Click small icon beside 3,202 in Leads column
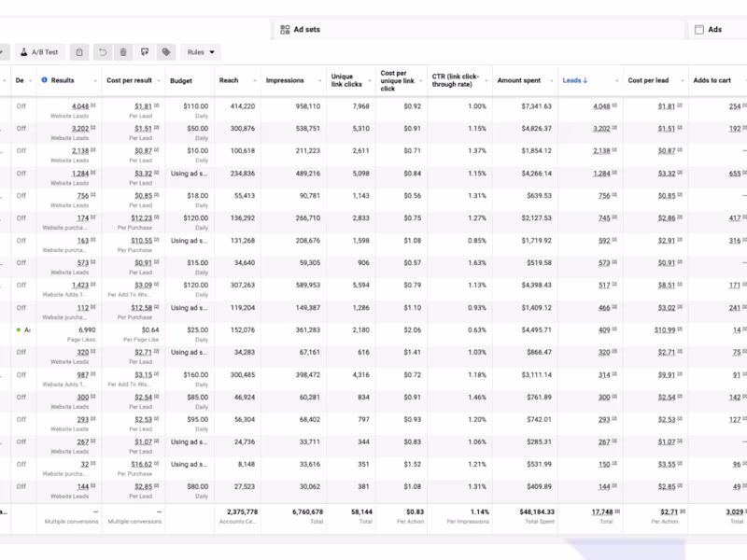The height and width of the screenshot is (560, 747). [x=614, y=128]
